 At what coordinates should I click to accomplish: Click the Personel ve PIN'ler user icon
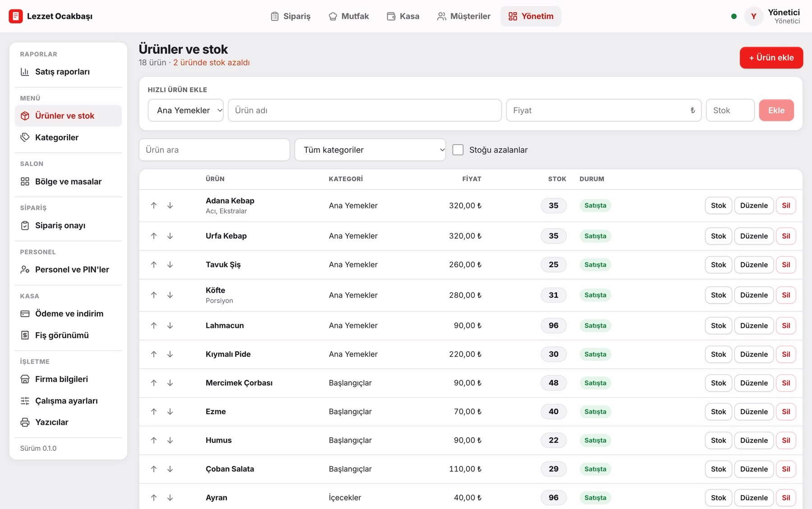tap(25, 269)
